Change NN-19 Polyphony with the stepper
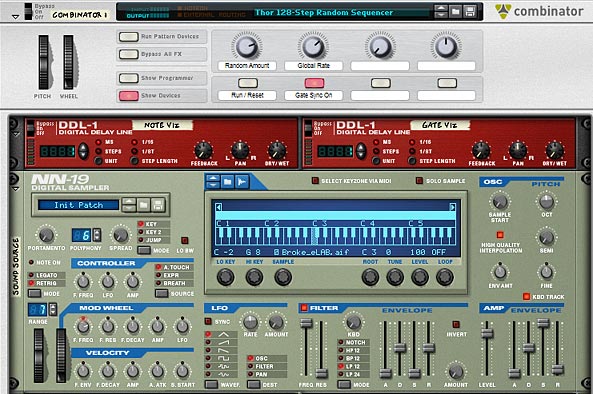The image size is (593, 394). click(97, 235)
